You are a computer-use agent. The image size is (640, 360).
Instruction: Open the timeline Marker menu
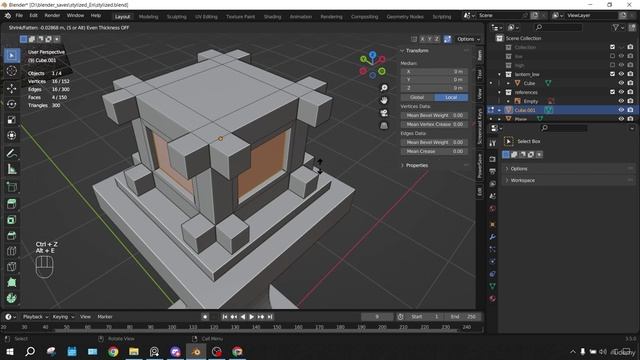coord(105,317)
